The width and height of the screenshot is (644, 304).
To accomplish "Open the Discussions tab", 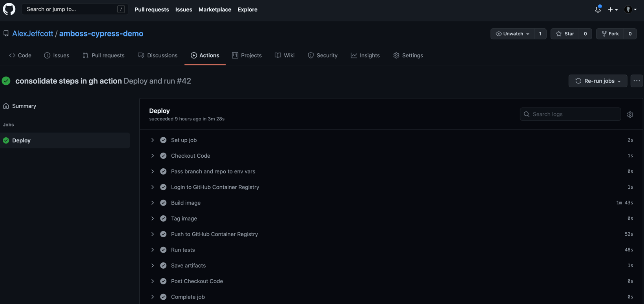I will [x=157, y=55].
